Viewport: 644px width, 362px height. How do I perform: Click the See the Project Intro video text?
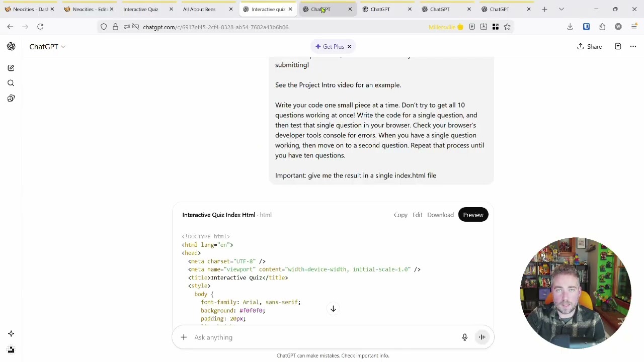pyautogui.click(x=338, y=85)
